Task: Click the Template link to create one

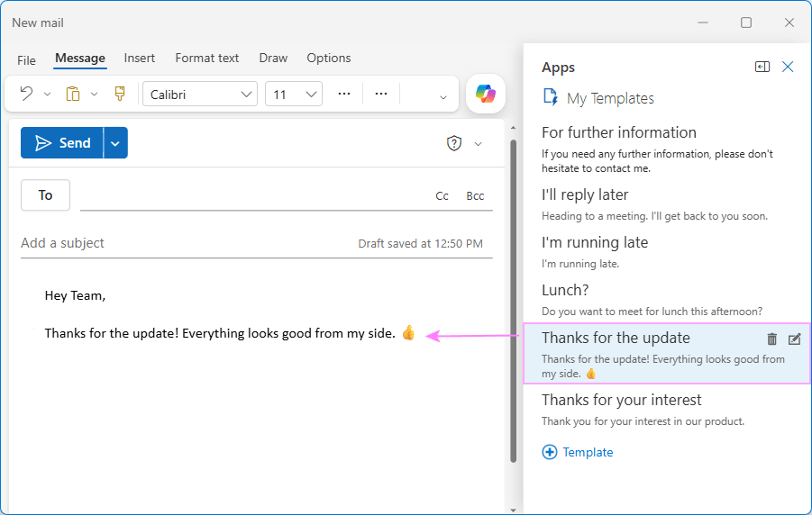Action: point(588,452)
